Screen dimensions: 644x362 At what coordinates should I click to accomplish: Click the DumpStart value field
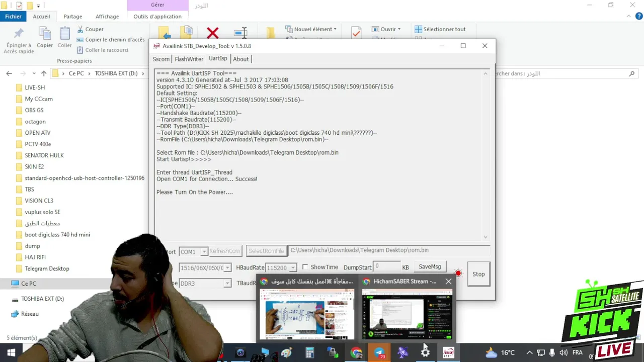click(x=386, y=266)
